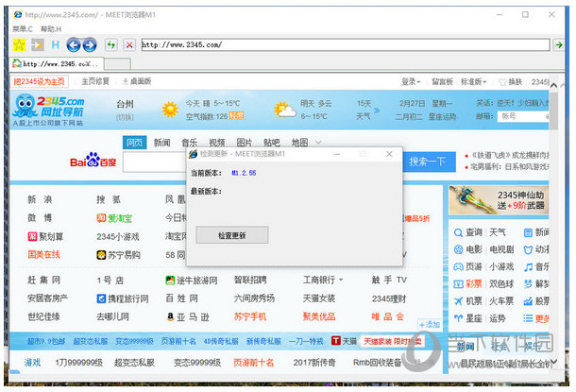Image resolution: width=576 pixels, height=392 pixels.
Task: Click the Baidu logo beside search box
Action: click(93, 162)
